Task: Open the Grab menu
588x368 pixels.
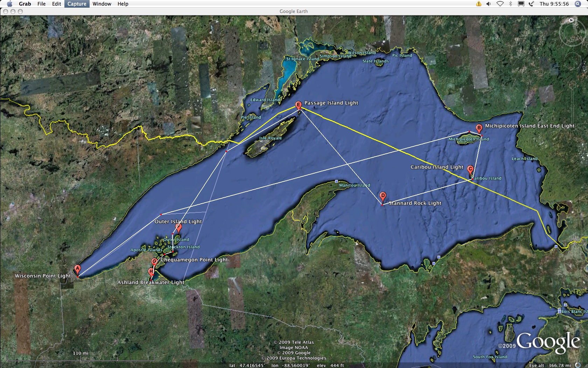Action: click(x=25, y=4)
